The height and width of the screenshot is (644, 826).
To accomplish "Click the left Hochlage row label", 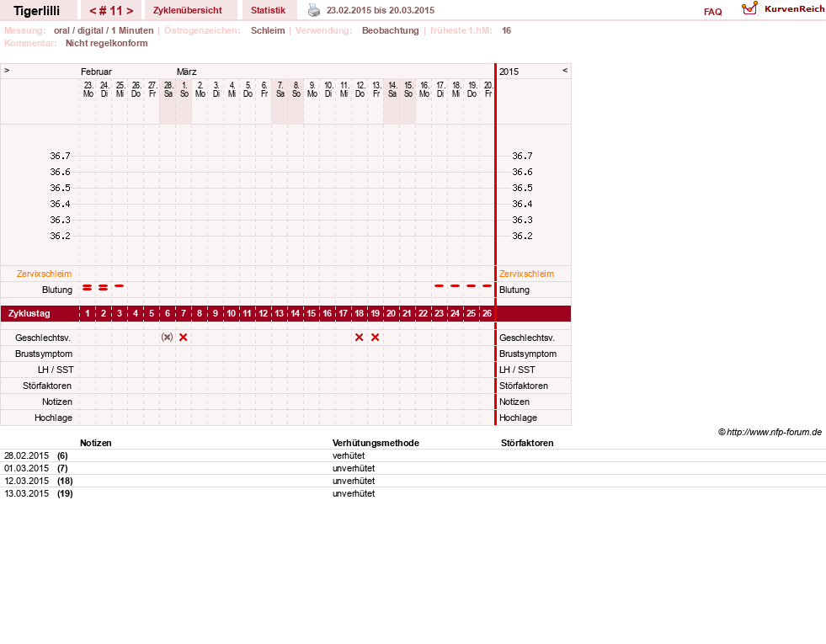I will pyautogui.click(x=53, y=418).
